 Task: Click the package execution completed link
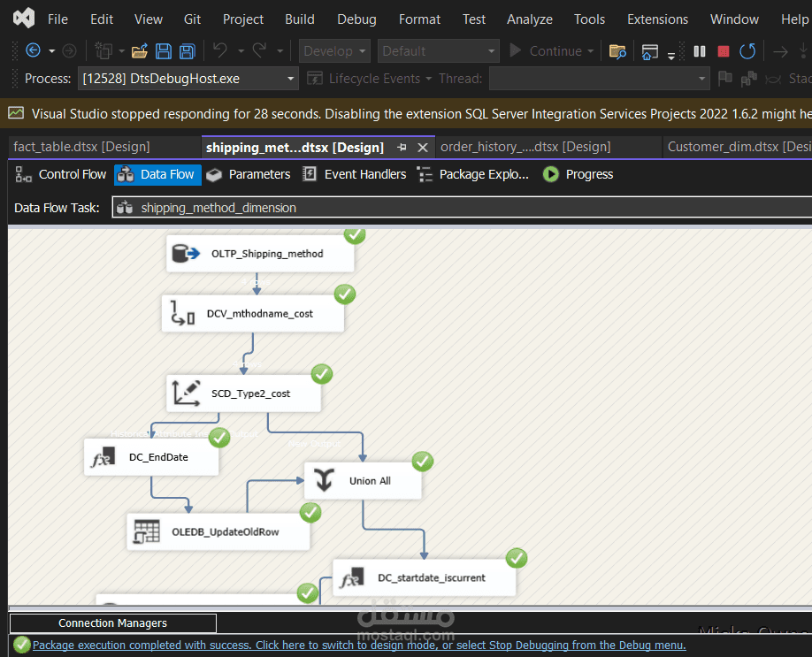358,646
